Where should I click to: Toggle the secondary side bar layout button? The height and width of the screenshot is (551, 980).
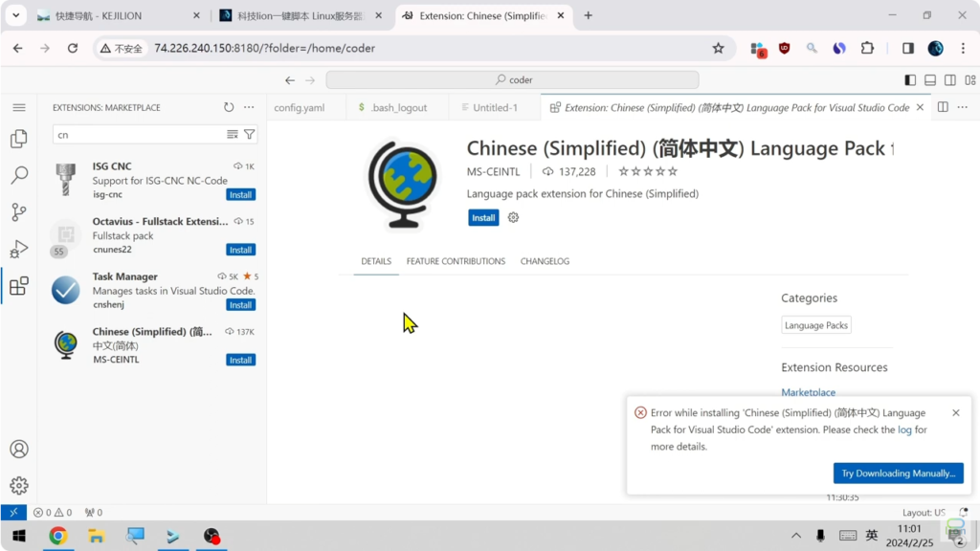coord(950,80)
